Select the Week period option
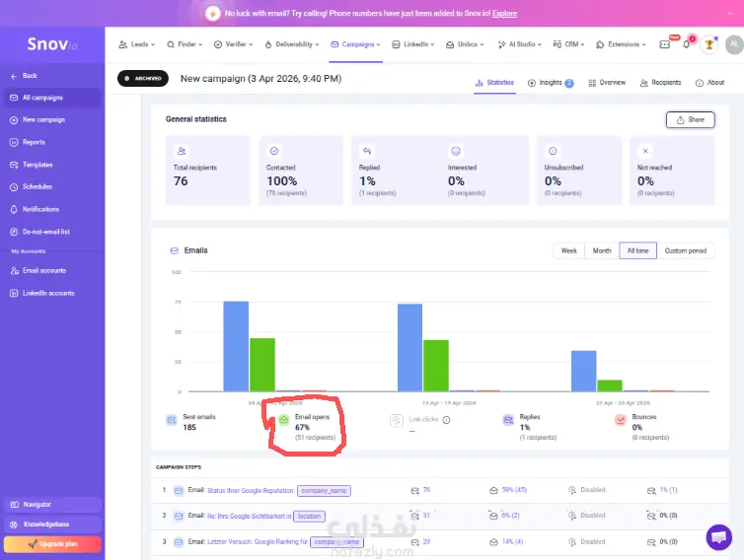Image resolution: width=744 pixels, height=560 pixels. point(569,250)
